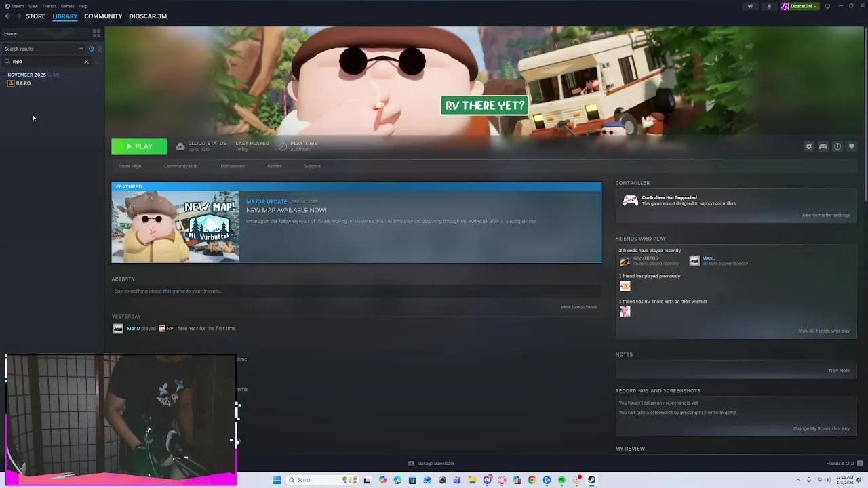Click the avatar of the friend who played previously
The height and width of the screenshot is (488, 868).
tap(625, 286)
